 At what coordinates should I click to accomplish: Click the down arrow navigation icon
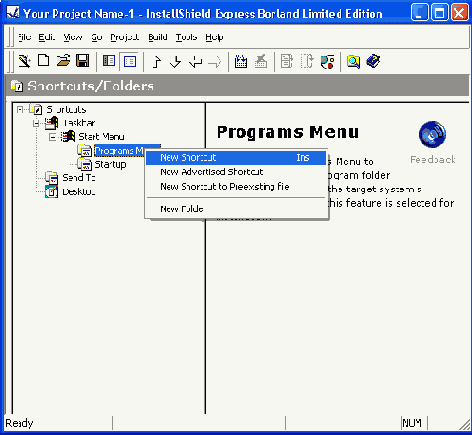tap(175, 62)
